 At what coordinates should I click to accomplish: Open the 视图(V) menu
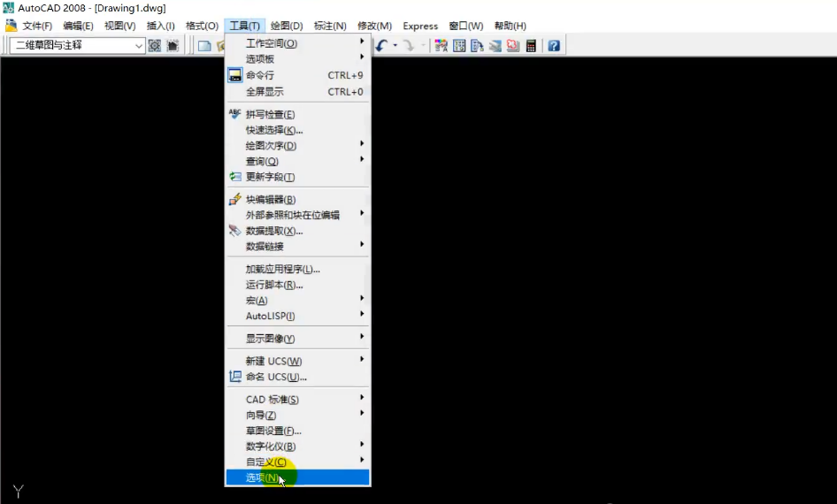(x=119, y=26)
